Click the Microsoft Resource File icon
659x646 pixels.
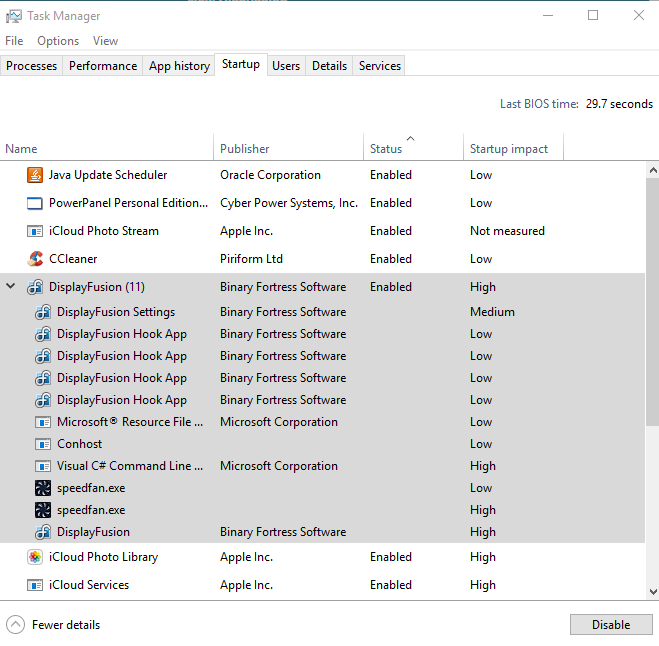[43, 422]
